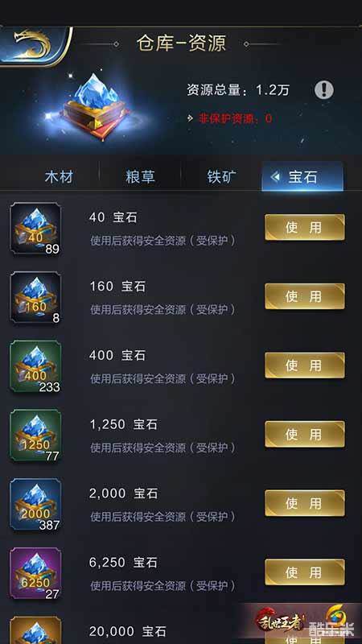Select the 1250 gem item icon

[35, 436]
